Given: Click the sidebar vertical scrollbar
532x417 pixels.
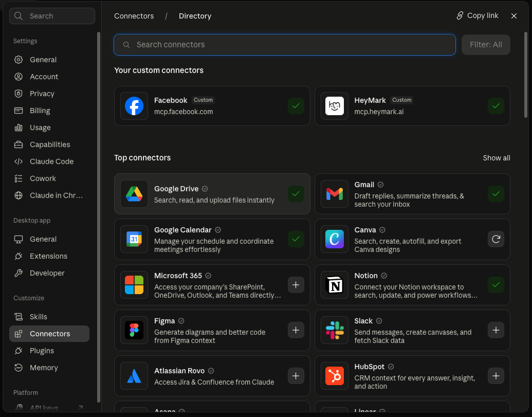Looking at the screenshot, I should click(x=99, y=217).
